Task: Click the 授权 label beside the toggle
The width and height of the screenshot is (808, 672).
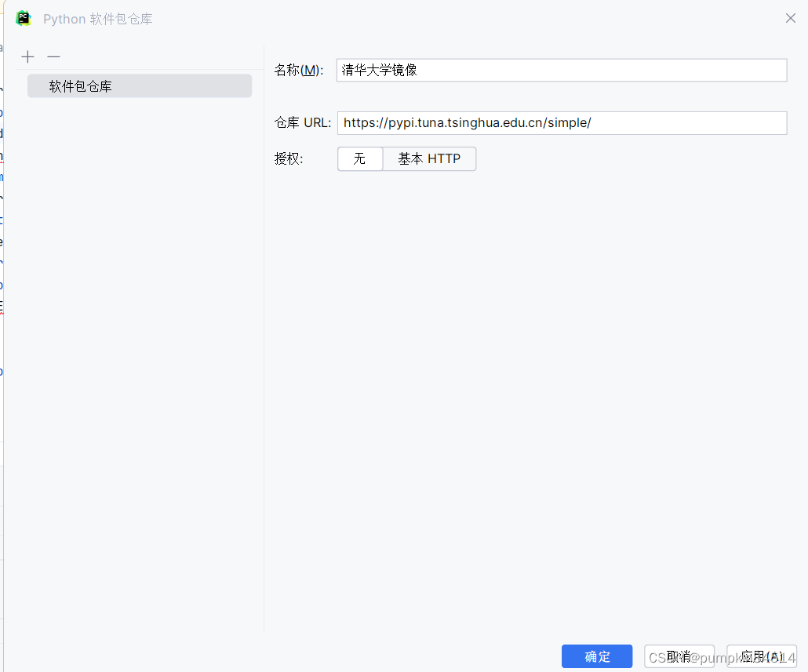Action: coord(286,158)
